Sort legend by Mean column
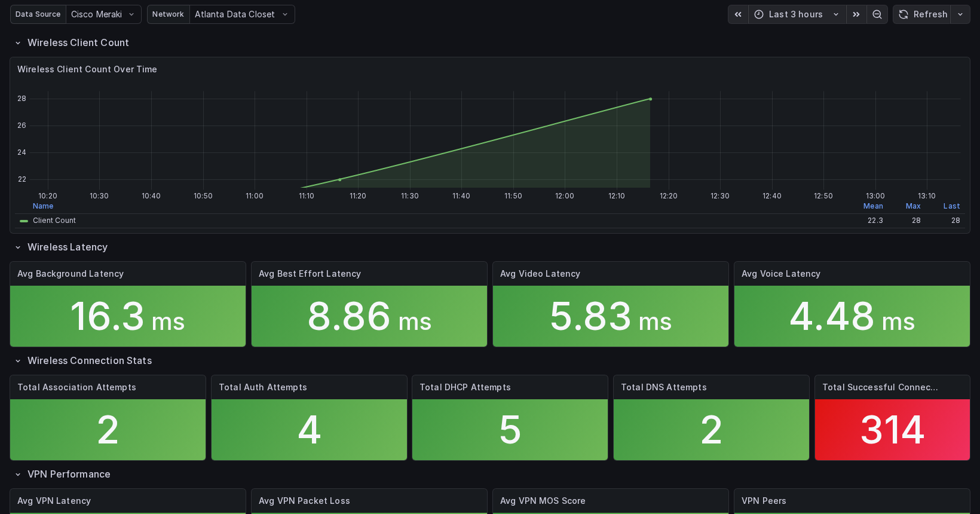Image resolution: width=980 pixels, height=514 pixels. 873,206
